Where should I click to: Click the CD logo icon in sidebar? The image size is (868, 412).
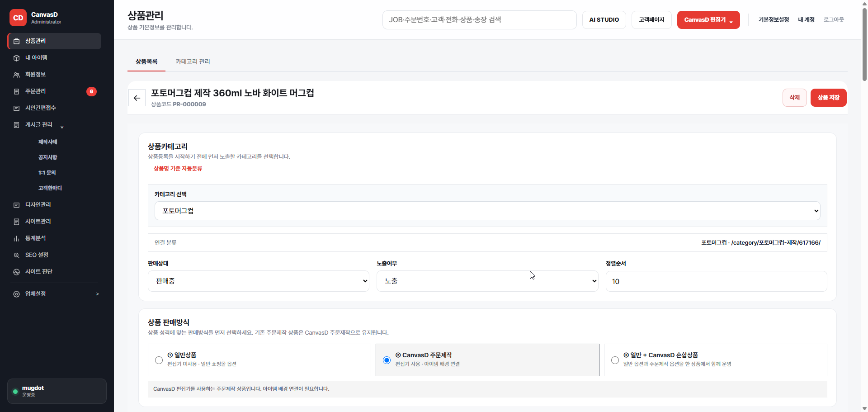(x=18, y=18)
